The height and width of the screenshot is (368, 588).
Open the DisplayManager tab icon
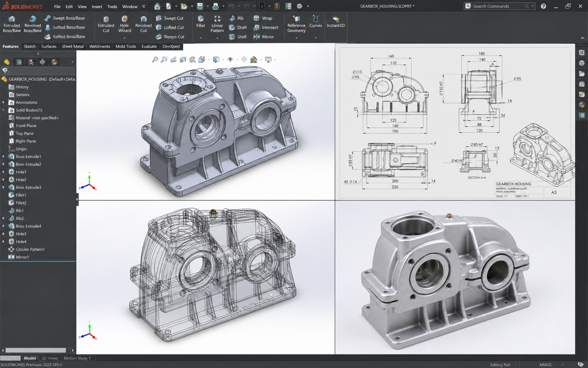(54, 62)
